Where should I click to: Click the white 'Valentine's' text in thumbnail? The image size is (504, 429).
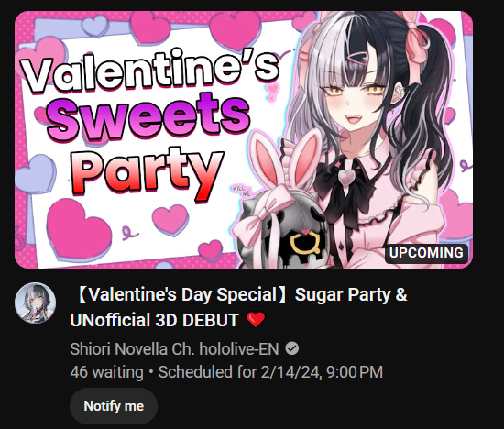click(149, 70)
